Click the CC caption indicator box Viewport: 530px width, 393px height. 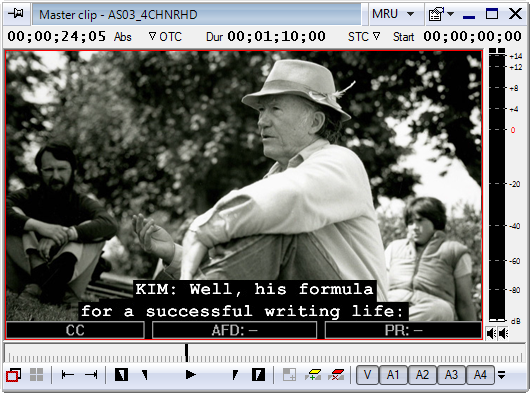pyautogui.click(x=75, y=330)
